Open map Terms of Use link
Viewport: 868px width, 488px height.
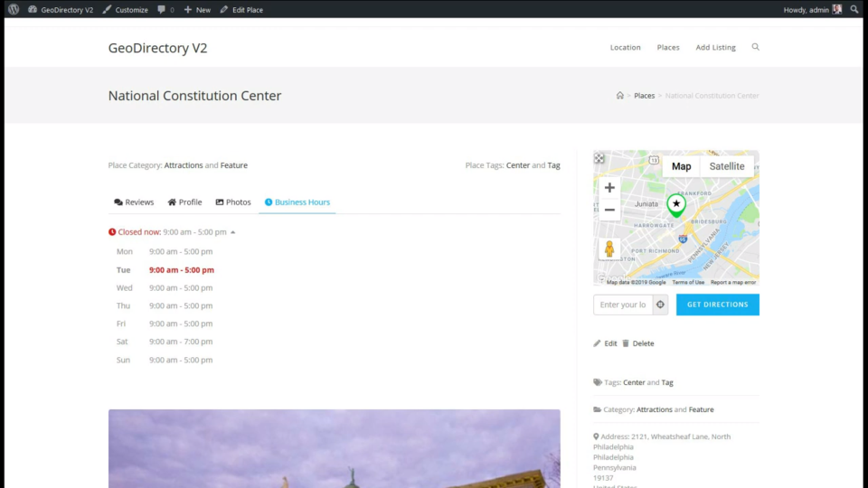[688, 282]
